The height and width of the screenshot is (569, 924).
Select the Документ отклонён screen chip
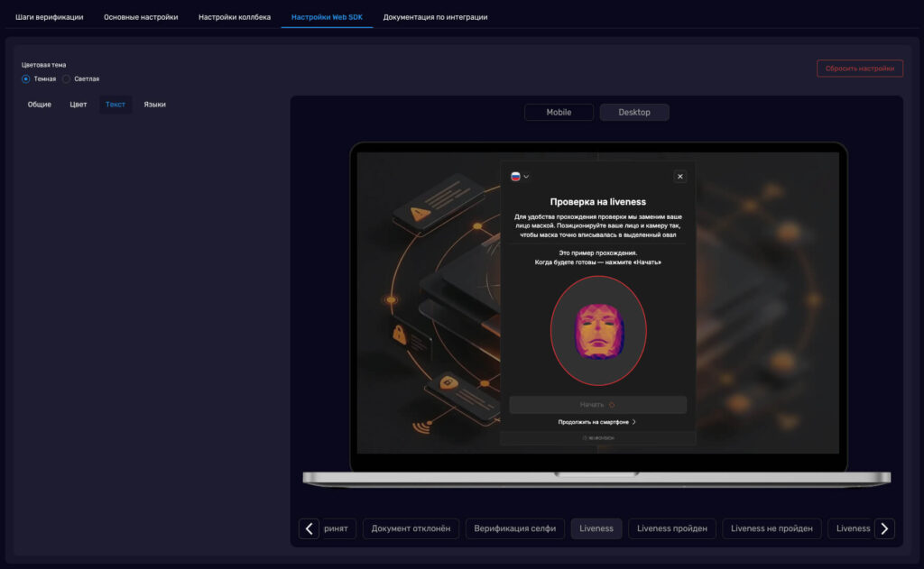point(411,528)
